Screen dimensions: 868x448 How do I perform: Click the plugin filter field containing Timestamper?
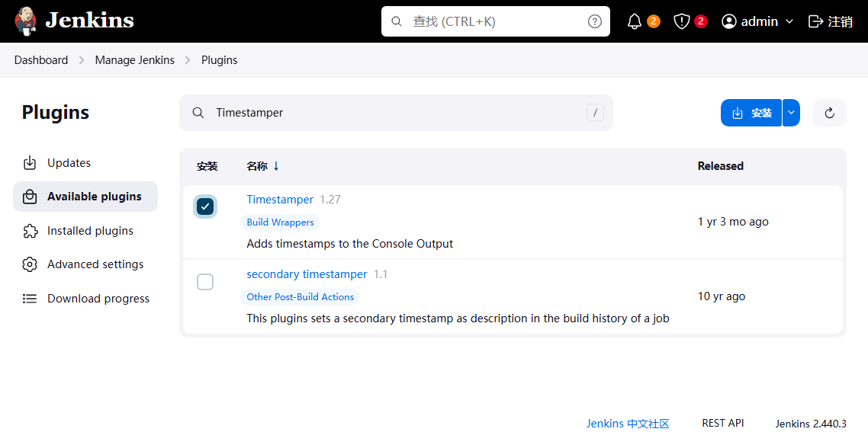coord(397,113)
